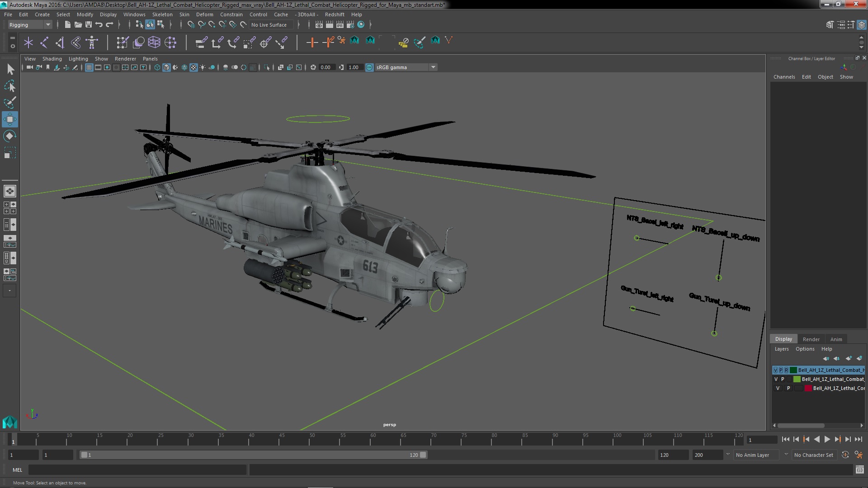
Task: Open Channels menu in Channel Box
Action: click(x=784, y=77)
